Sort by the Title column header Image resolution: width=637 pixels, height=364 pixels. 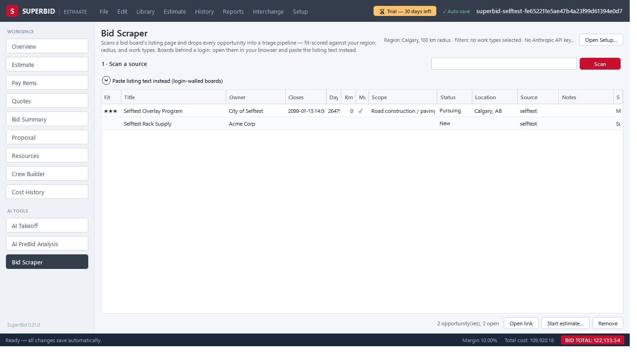click(x=173, y=97)
